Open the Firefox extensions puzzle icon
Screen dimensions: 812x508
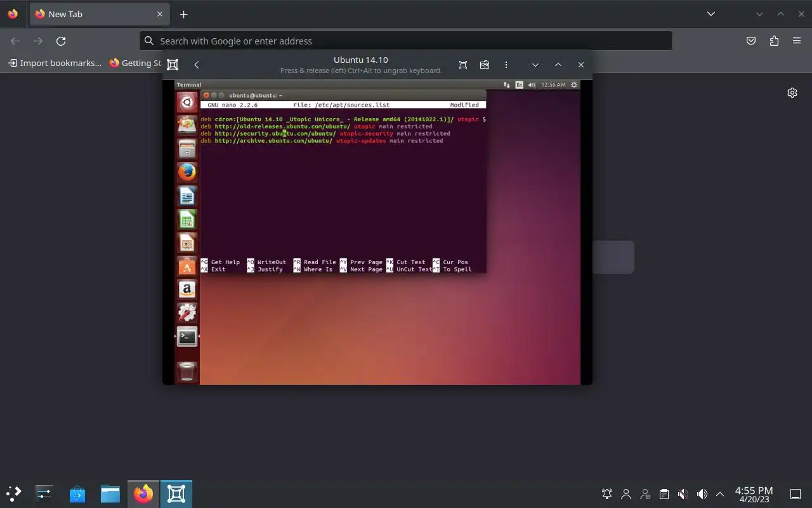(x=774, y=41)
